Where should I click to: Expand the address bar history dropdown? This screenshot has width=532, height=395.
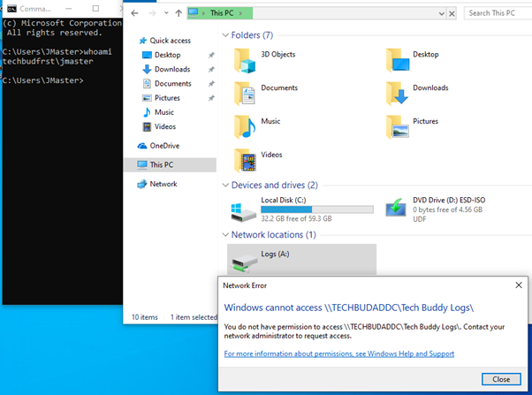click(440, 13)
